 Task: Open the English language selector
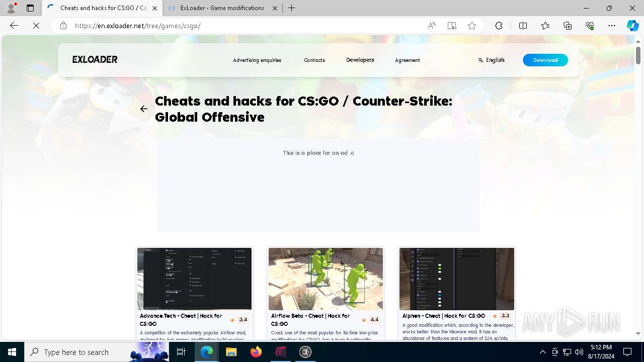point(491,60)
